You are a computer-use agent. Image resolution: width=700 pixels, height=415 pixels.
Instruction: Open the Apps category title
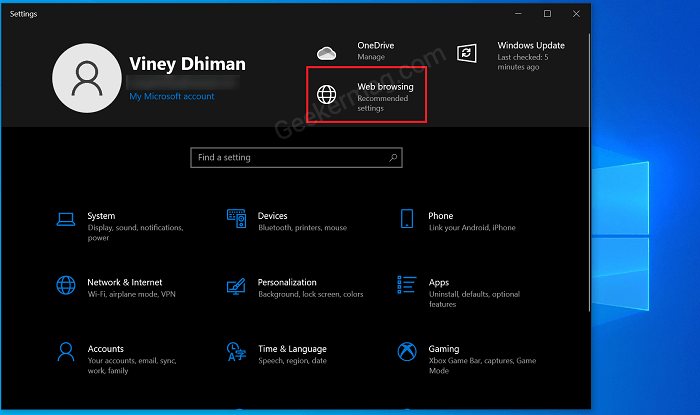[439, 283]
